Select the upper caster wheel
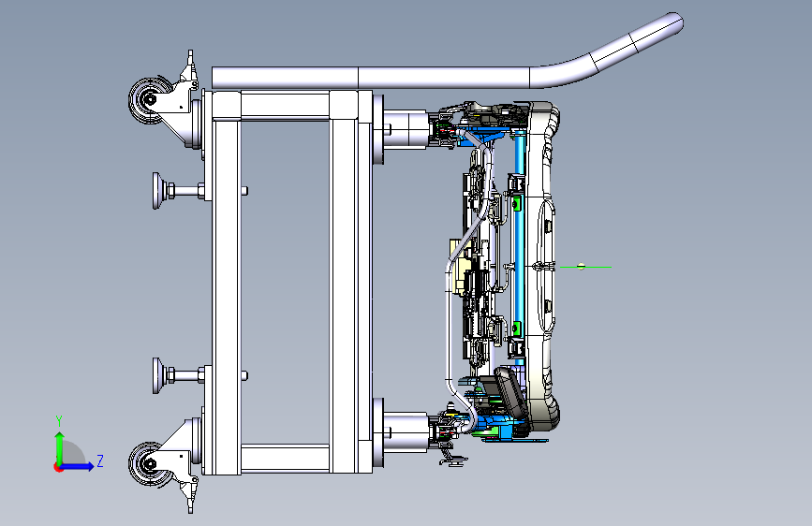 [148, 100]
